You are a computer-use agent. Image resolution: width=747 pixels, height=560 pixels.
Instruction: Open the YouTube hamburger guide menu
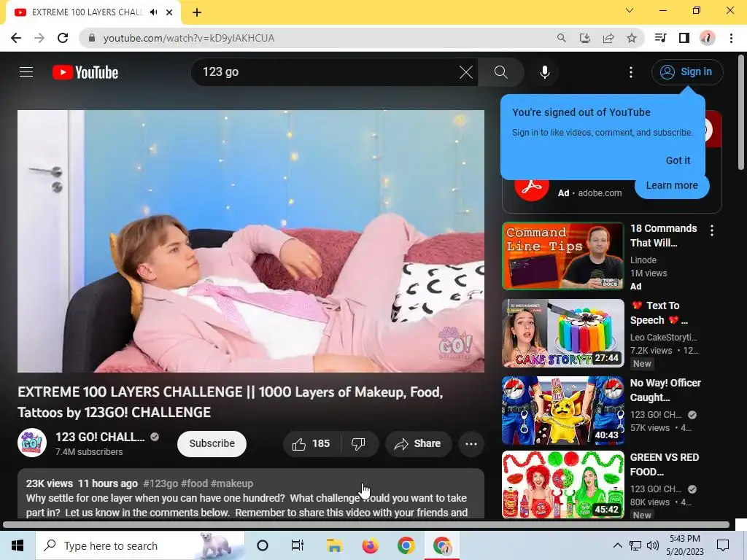pos(26,72)
